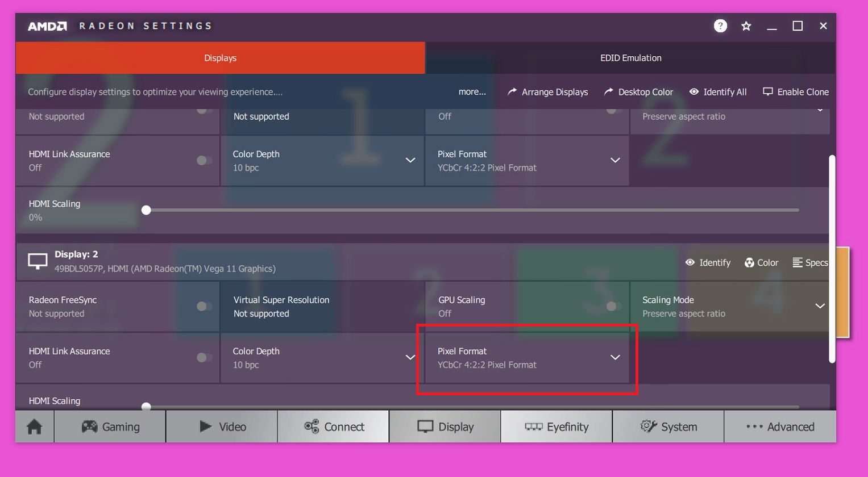
Task: Click the Display 2 monitor icon
Action: [x=38, y=261]
